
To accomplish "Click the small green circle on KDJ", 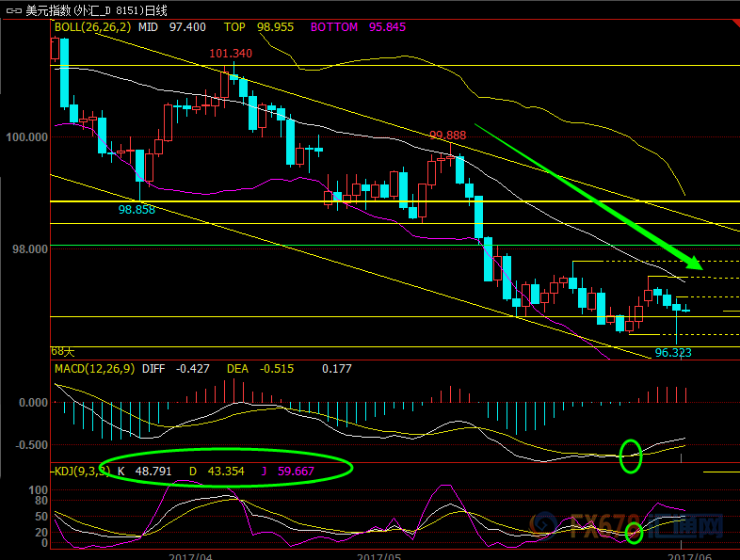I will (x=634, y=534).
